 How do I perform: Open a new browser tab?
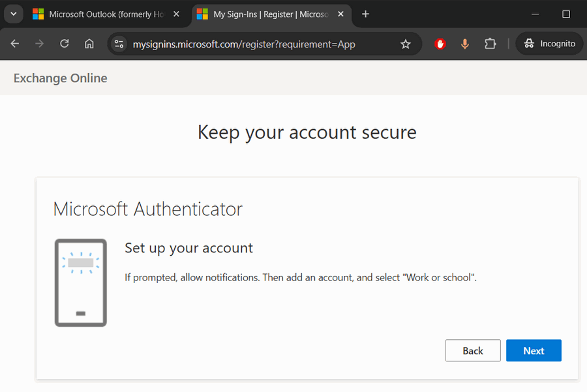[365, 14]
